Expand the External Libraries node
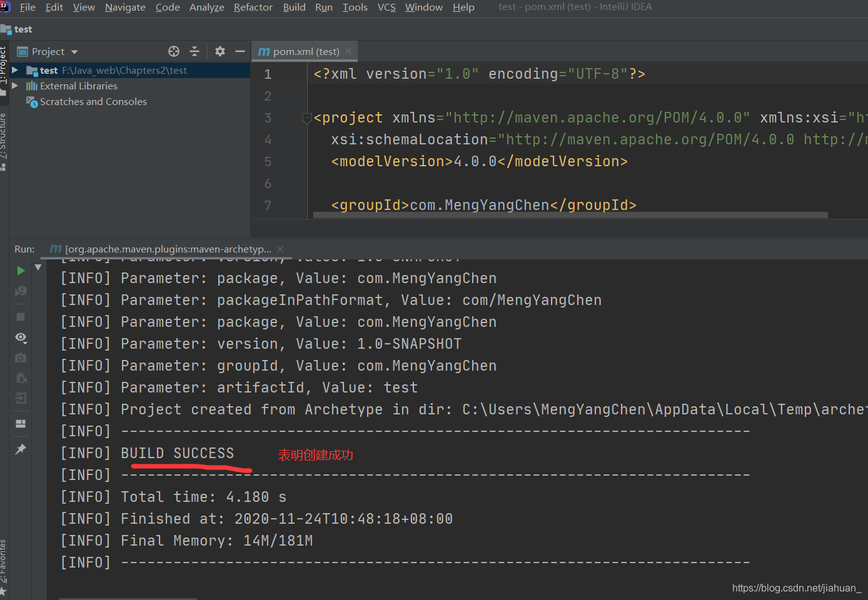Viewport: 868px width, 600px height. click(15, 86)
